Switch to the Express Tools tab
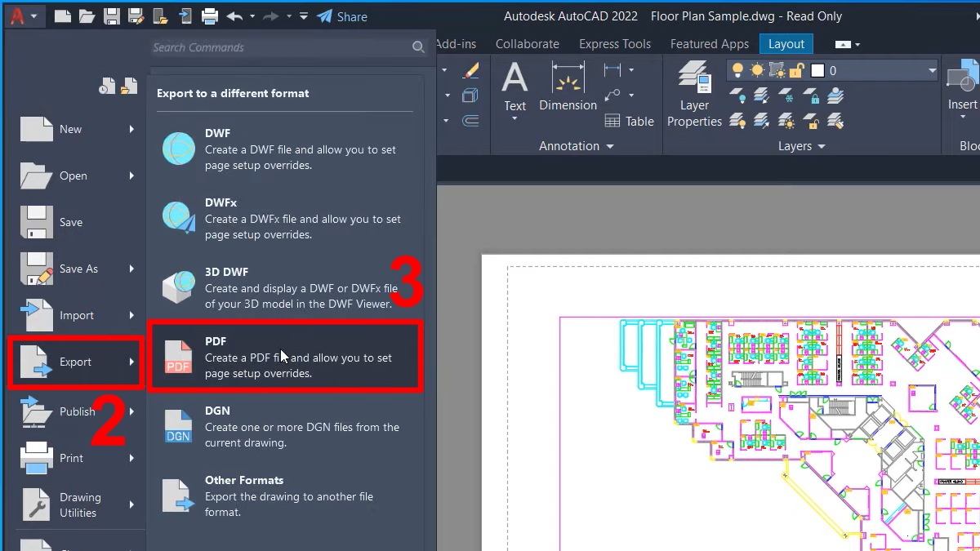Viewport: 980px width, 551px height. pos(615,44)
